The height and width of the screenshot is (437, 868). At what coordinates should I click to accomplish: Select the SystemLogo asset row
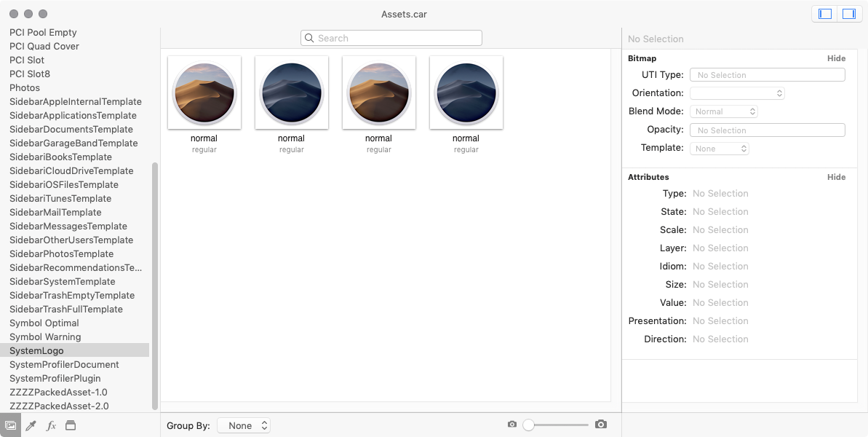[75, 350]
